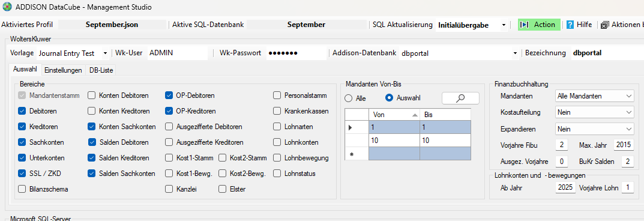Viewport: 644px width, 221px height.
Task: Toggle the Unterkonten checkbox
Action: [22, 158]
